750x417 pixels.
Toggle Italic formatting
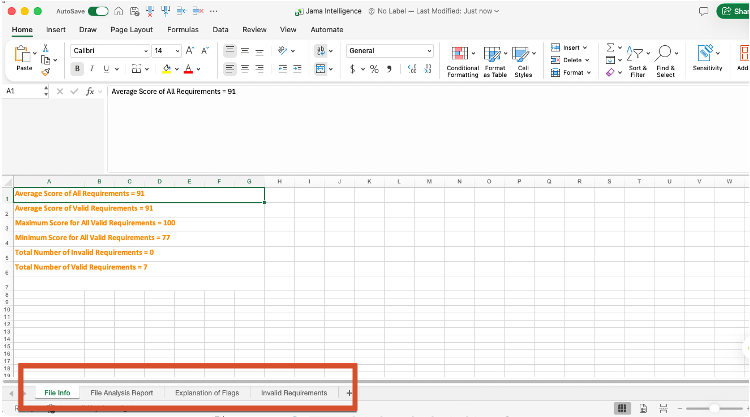pyautogui.click(x=92, y=69)
